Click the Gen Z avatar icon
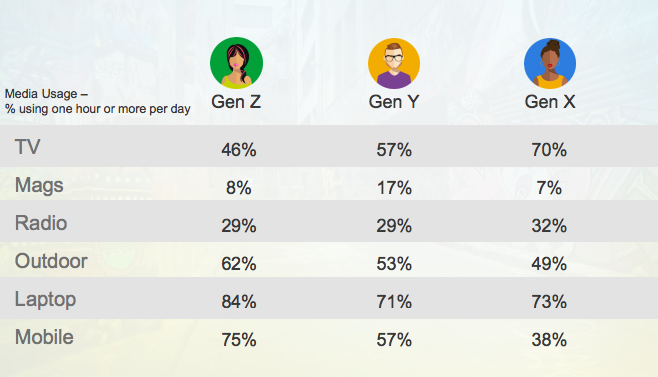658x377 pixels. coord(236,63)
